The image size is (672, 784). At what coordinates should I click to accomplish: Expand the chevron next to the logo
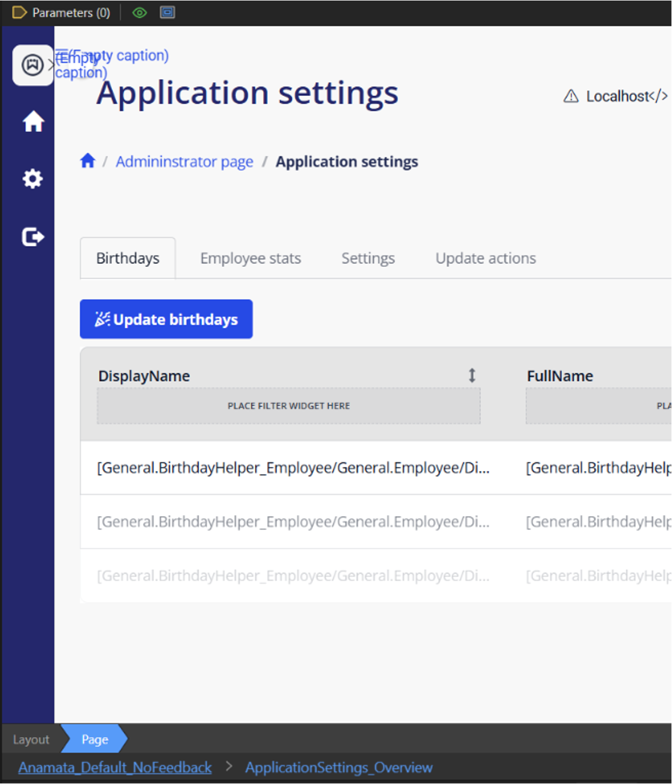(51, 65)
